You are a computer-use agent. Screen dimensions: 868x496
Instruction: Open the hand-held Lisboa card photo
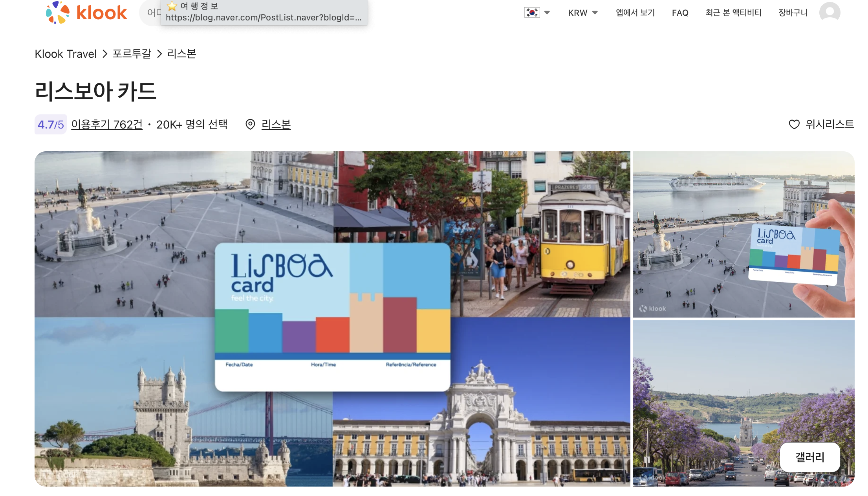(x=743, y=234)
